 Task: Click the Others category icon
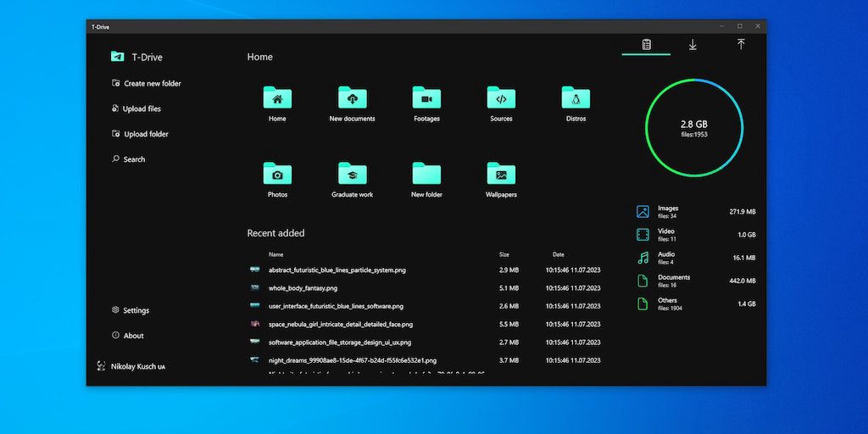[x=643, y=304]
